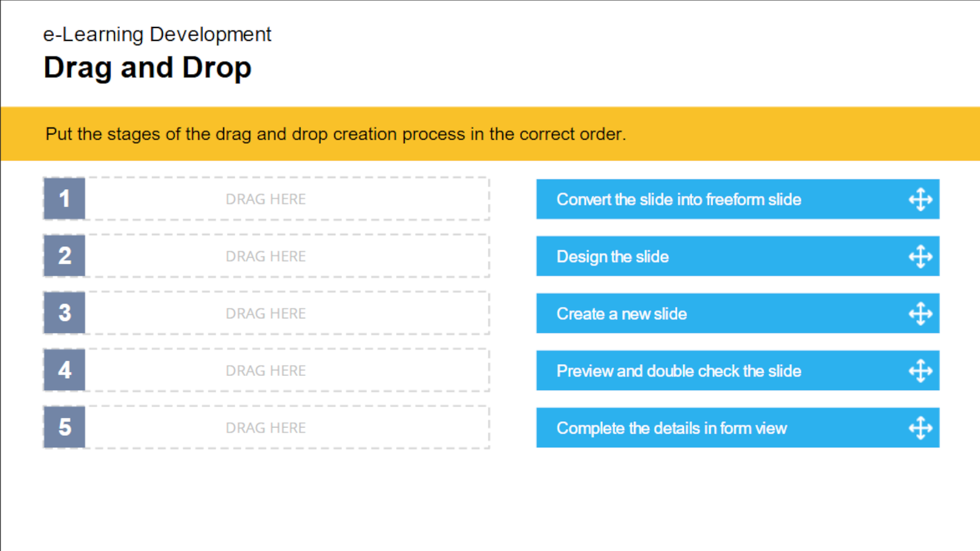Click the move icon on 'Design the slide'
This screenshot has height=551, width=980.
pyautogui.click(x=921, y=257)
